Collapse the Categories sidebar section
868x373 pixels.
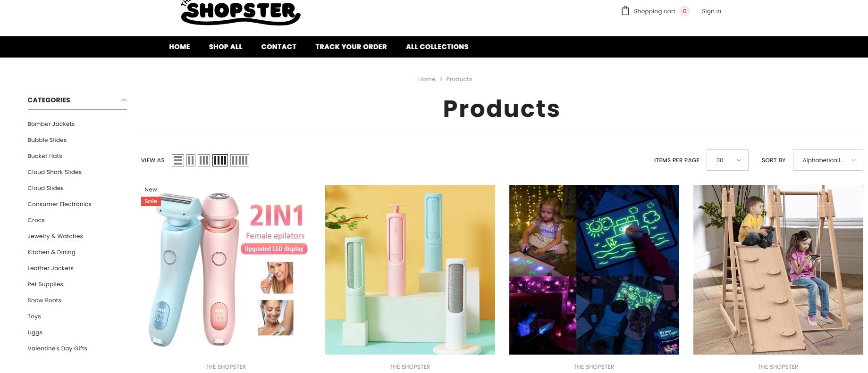pos(124,100)
